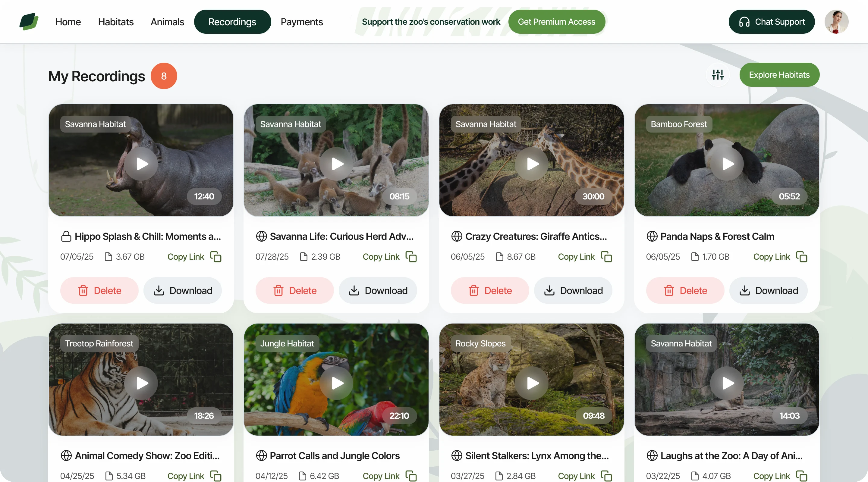The height and width of the screenshot is (482, 868).
Task: Copy Link for Crazy Creatures recording
Action: pos(576,257)
